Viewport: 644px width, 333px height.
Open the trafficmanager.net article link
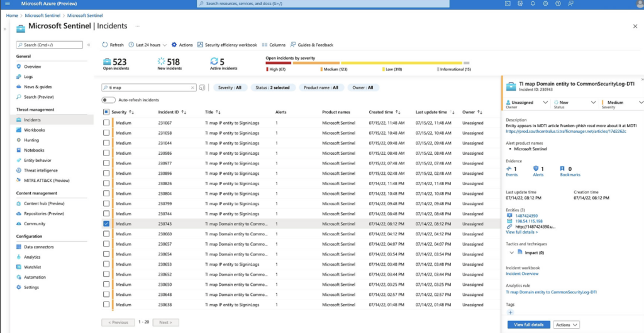pyautogui.click(x=566, y=132)
